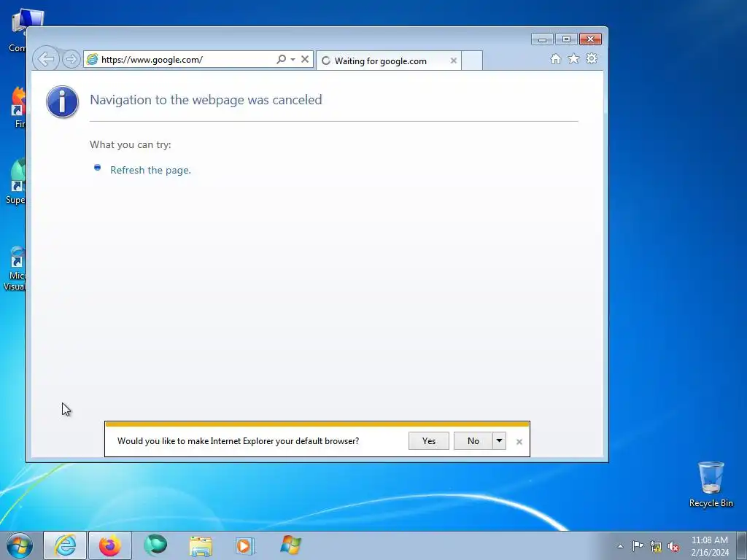Screen dimensions: 747x560
Task: Minimize the Internet Explorer window
Action: coord(542,39)
